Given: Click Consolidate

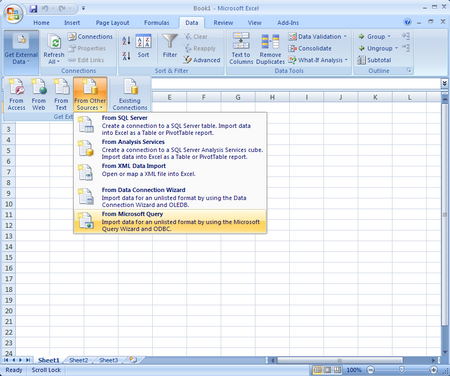Looking at the screenshot, I should 310,48.
